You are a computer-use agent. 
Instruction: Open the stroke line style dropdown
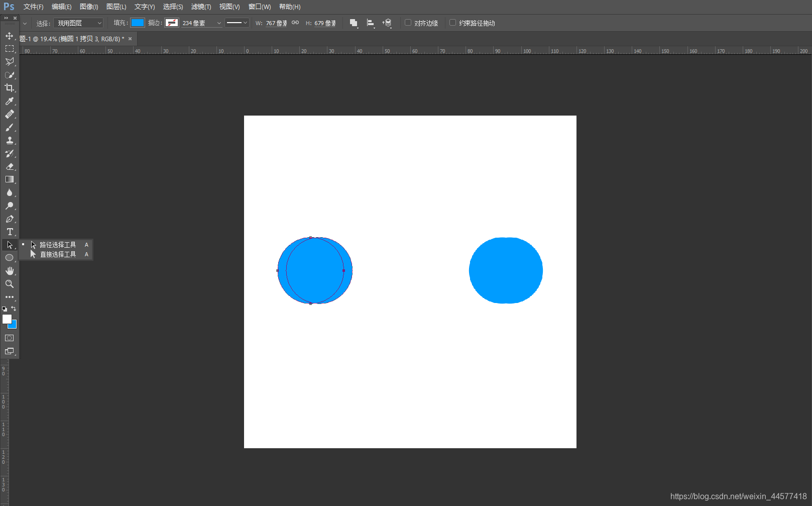point(237,23)
